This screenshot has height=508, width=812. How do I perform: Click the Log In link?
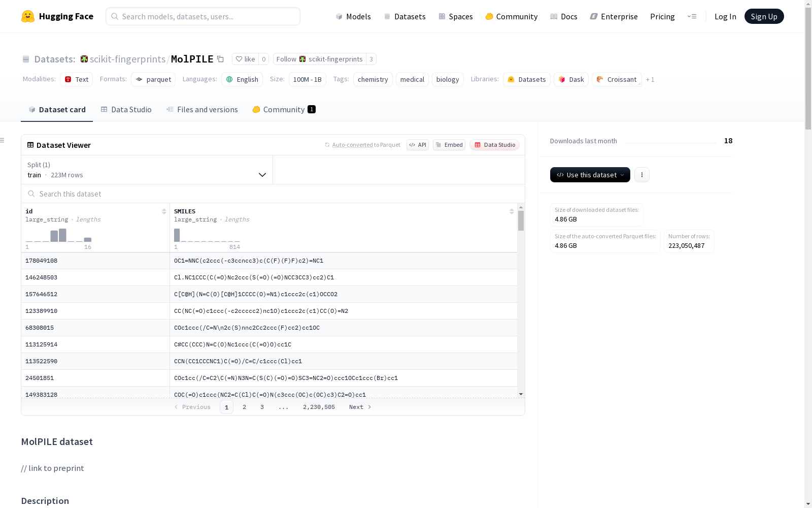[x=725, y=16]
